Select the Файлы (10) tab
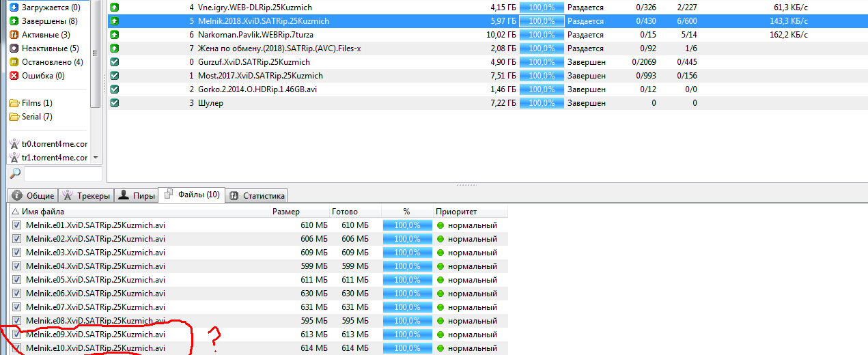The image size is (868, 355). coord(192,195)
